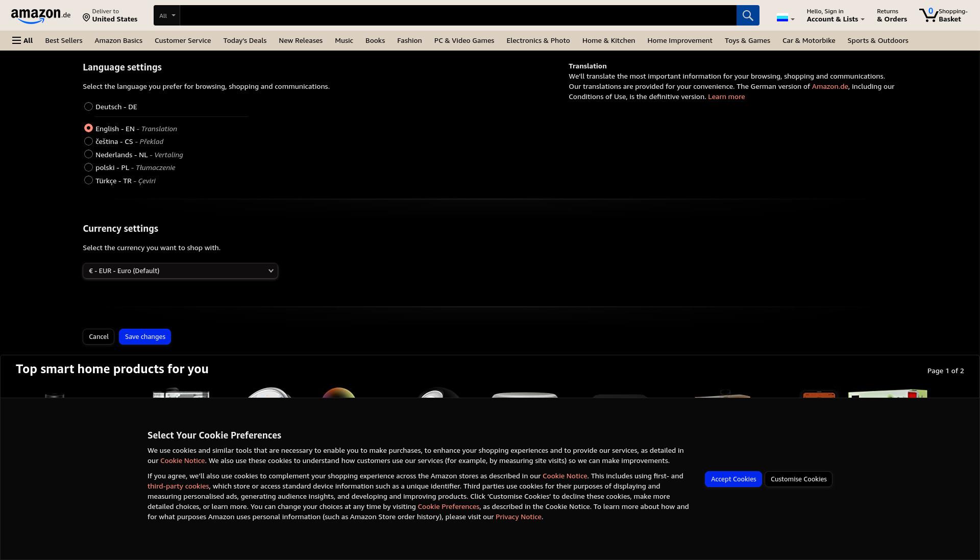
Task: Click Save changes button
Action: pos(145,336)
